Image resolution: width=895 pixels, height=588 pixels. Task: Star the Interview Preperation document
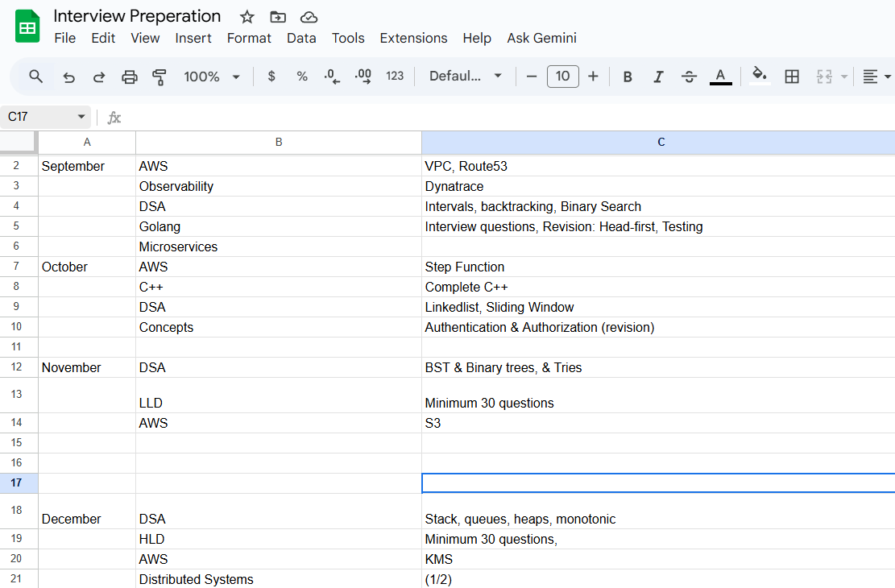(x=247, y=17)
